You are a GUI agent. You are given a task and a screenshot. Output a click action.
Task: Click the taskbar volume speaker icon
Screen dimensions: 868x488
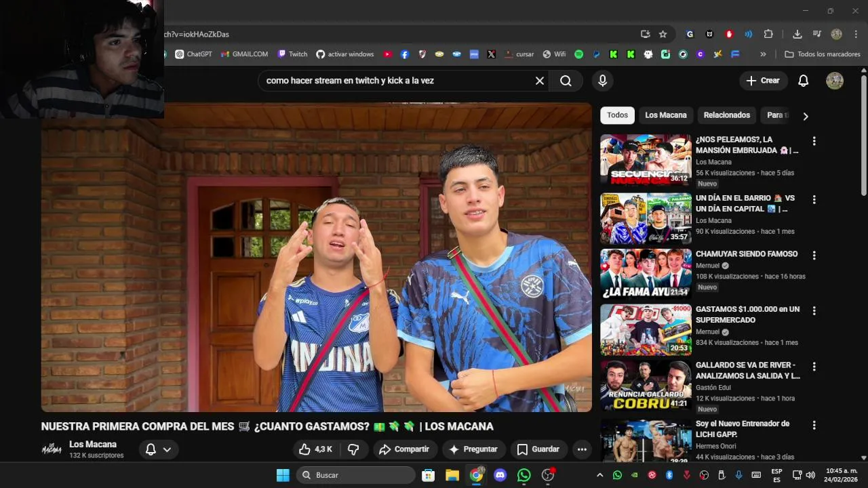(x=810, y=475)
